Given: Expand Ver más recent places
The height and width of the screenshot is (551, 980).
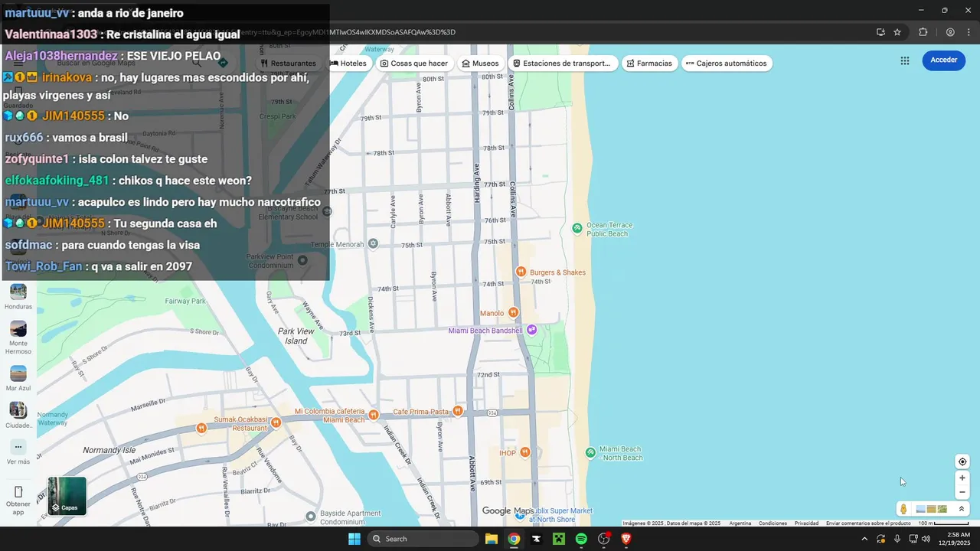Looking at the screenshot, I should [x=18, y=452].
